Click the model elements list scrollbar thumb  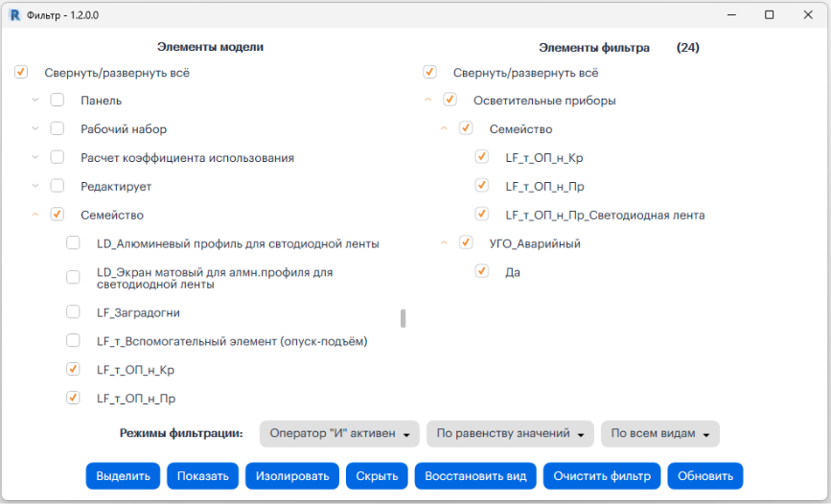[x=403, y=318]
